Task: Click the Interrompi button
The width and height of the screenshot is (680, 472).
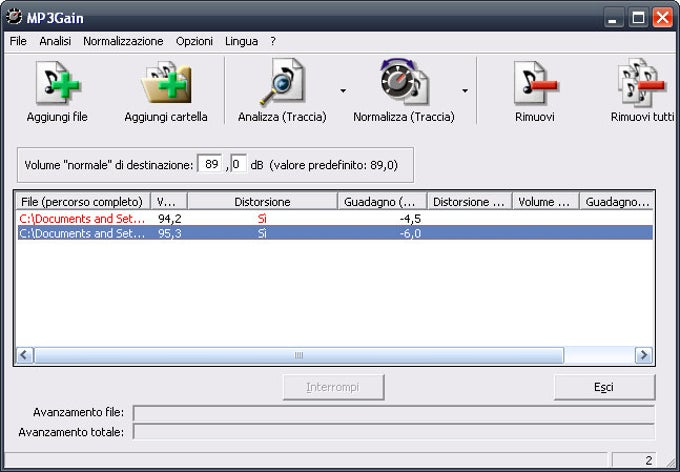Action: [x=333, y=387]
